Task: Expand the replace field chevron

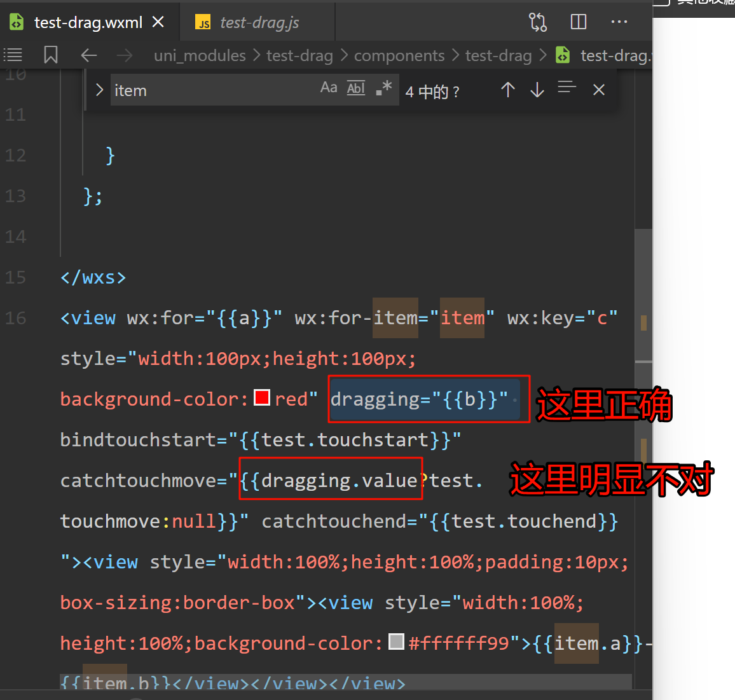Action: pos(99,90)
